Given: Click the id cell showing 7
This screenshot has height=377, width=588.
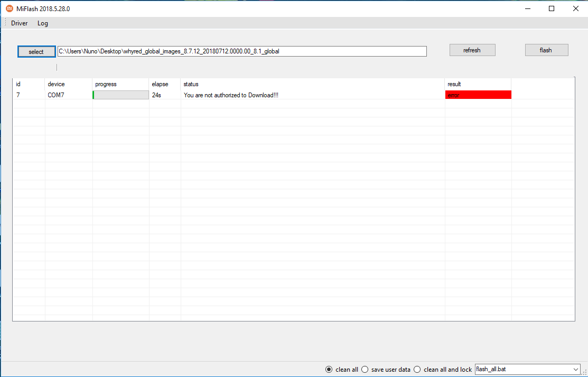Looking at the screenshot, I should pyautogui.click(x=29, y=95).
